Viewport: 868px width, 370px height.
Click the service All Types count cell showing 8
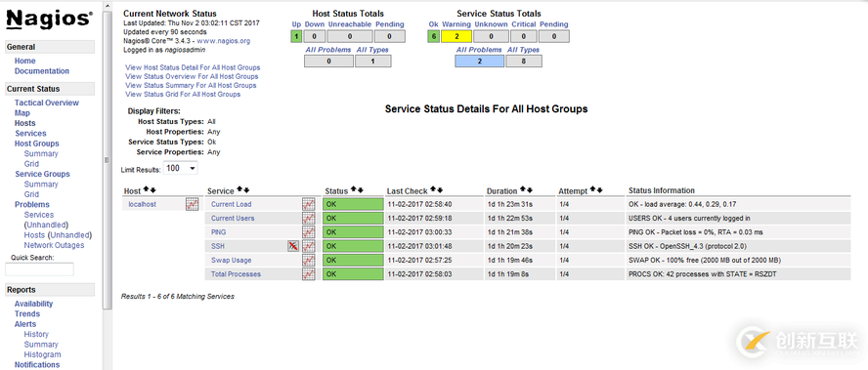click(x=524, y=61)
